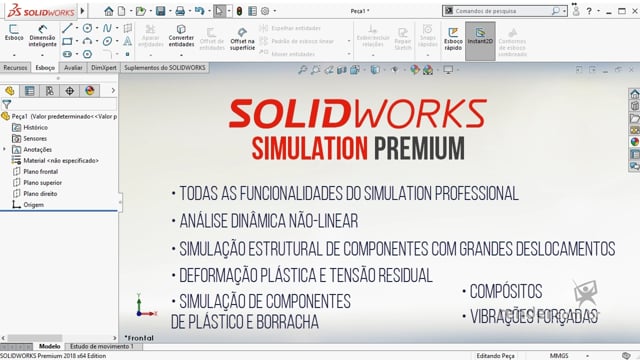
Task: Choose the Spline sketch tool
Action: click(107, 28)
